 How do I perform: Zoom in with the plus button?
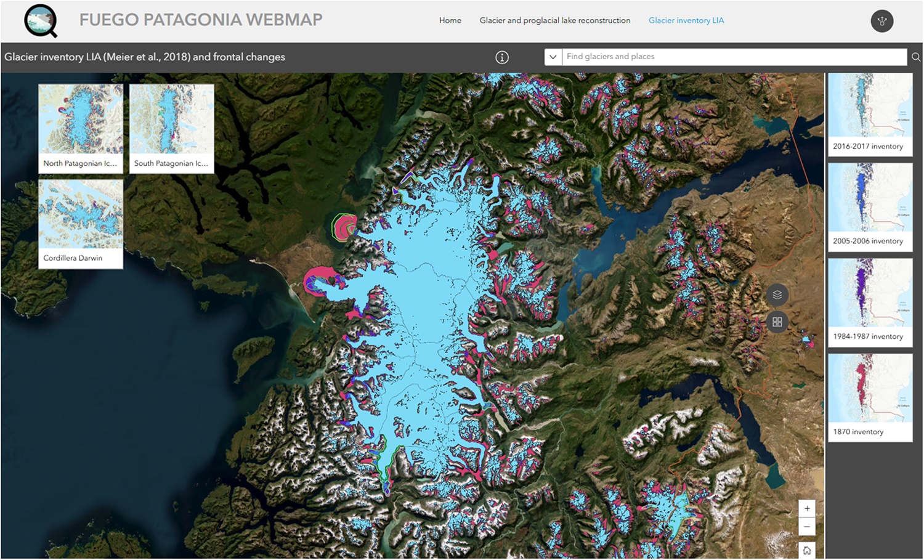point(807,509)
